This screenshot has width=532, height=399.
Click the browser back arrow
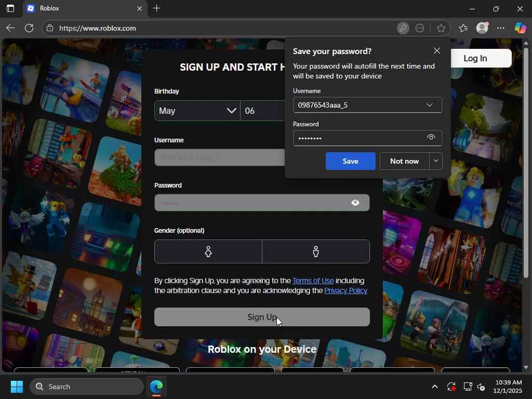click(10, 28)
